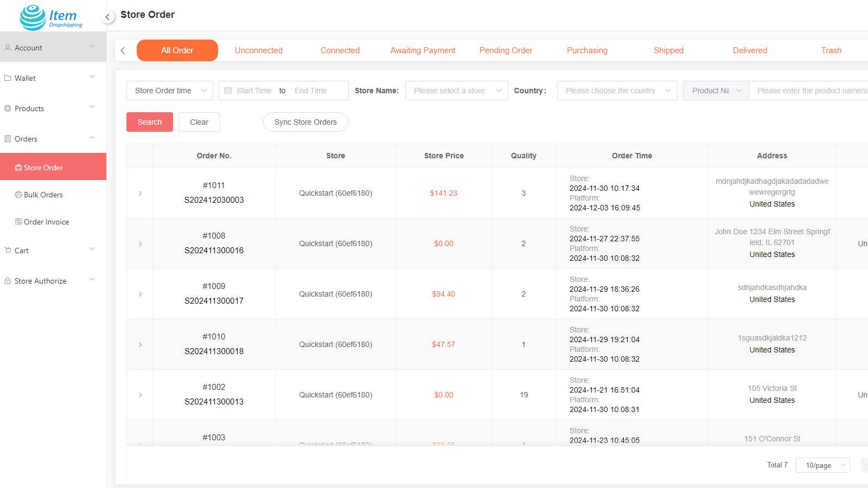Expand the order #1011 row details

(140, 193)
